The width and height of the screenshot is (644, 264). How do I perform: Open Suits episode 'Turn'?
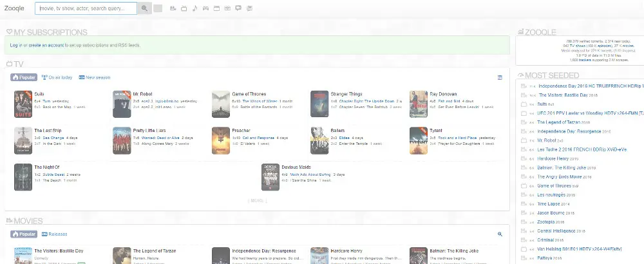pos(46,101)
